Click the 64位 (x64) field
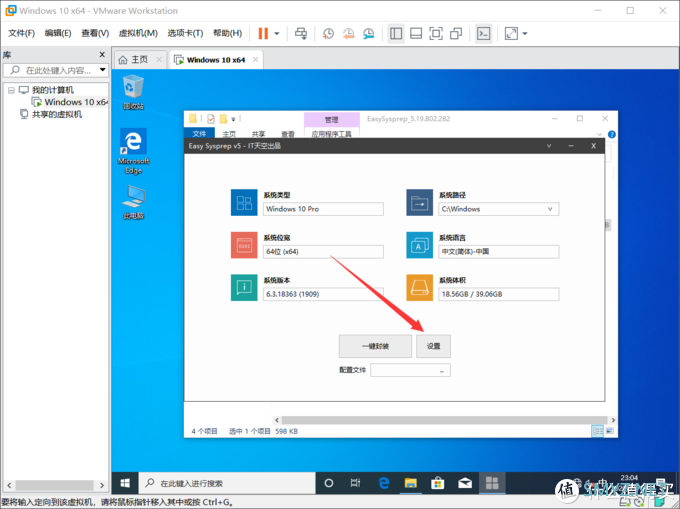The width and height of the screenshot is (680, 509). (x=323, y=251)
